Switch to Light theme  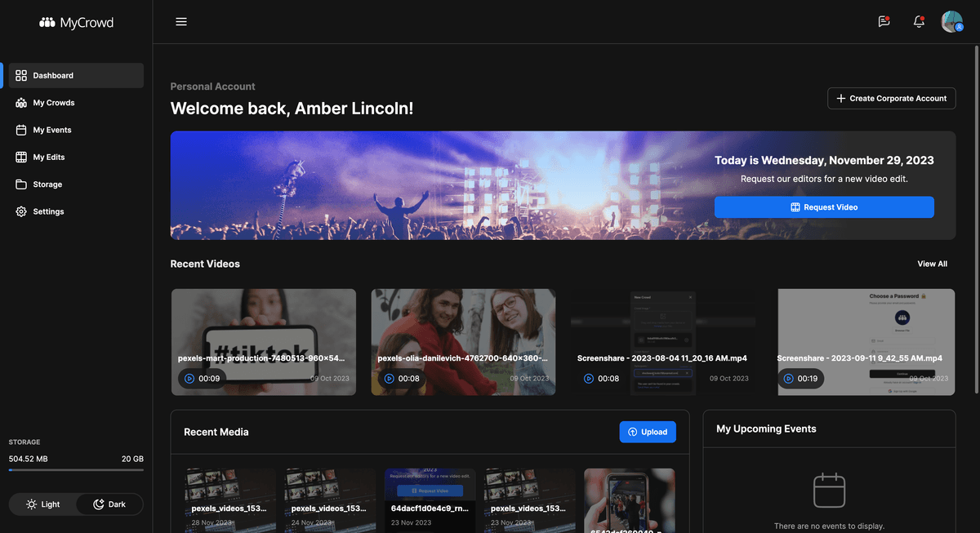(x=43, y=504)
